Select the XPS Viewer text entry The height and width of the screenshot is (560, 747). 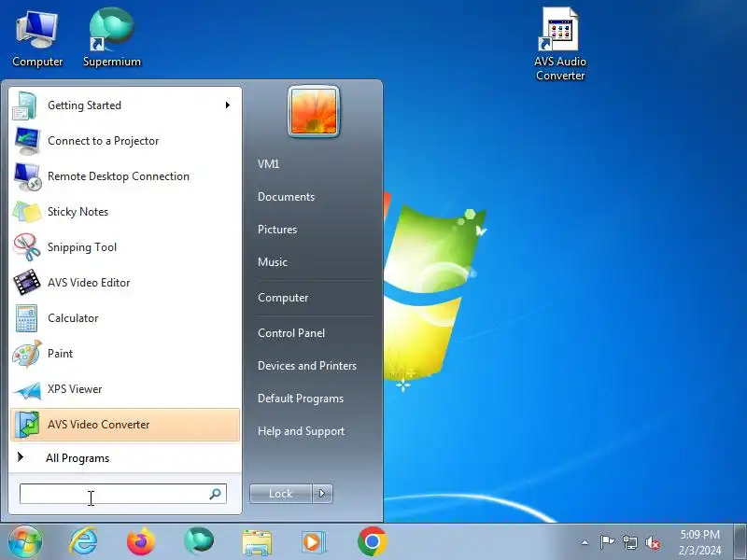pyautogui.click(x=75, y=389)
